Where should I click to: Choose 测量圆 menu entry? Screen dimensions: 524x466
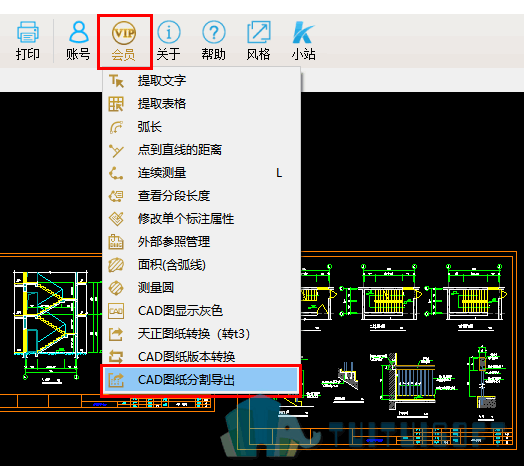click(202, 288)
